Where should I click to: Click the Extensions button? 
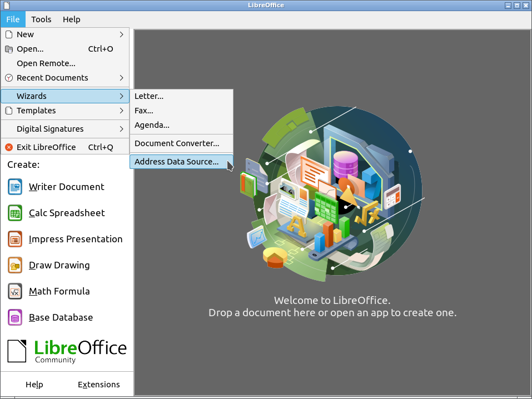pos(99,385)
